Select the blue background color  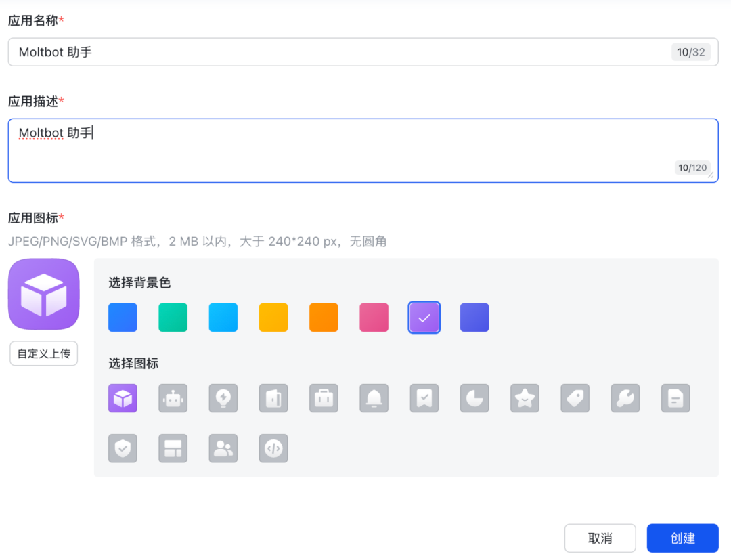tap(123, 318)
